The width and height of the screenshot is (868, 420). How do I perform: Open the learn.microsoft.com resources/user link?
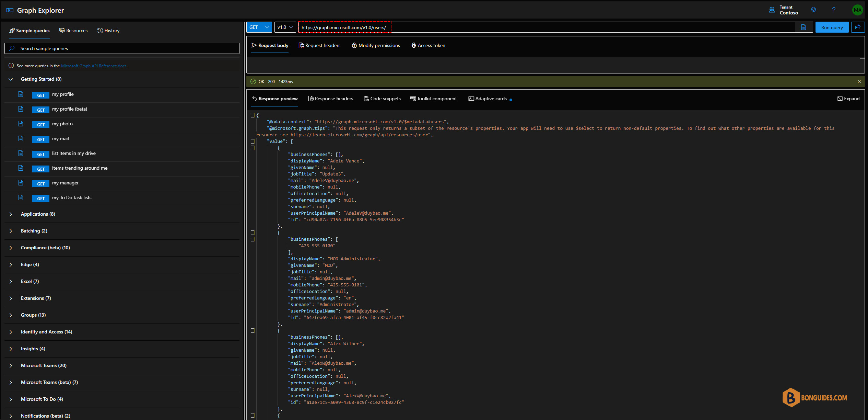click(360, 135)
